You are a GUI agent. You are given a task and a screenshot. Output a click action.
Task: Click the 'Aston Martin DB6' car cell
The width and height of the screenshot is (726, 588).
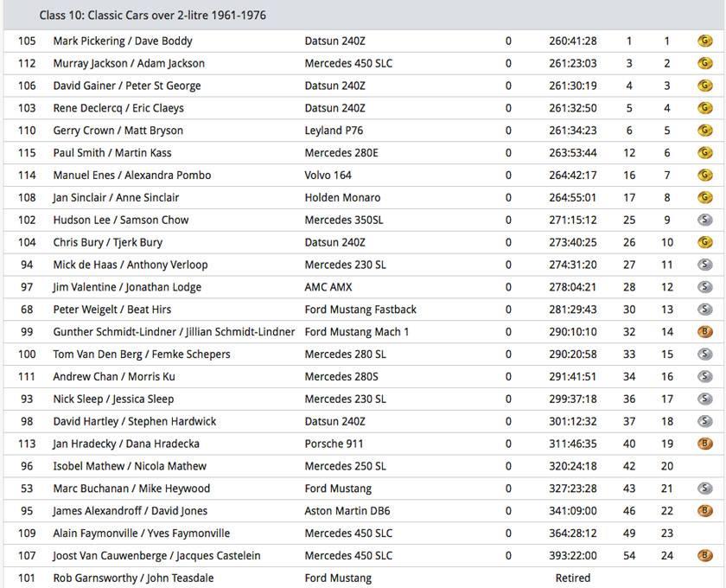click(x=347, y=511)
